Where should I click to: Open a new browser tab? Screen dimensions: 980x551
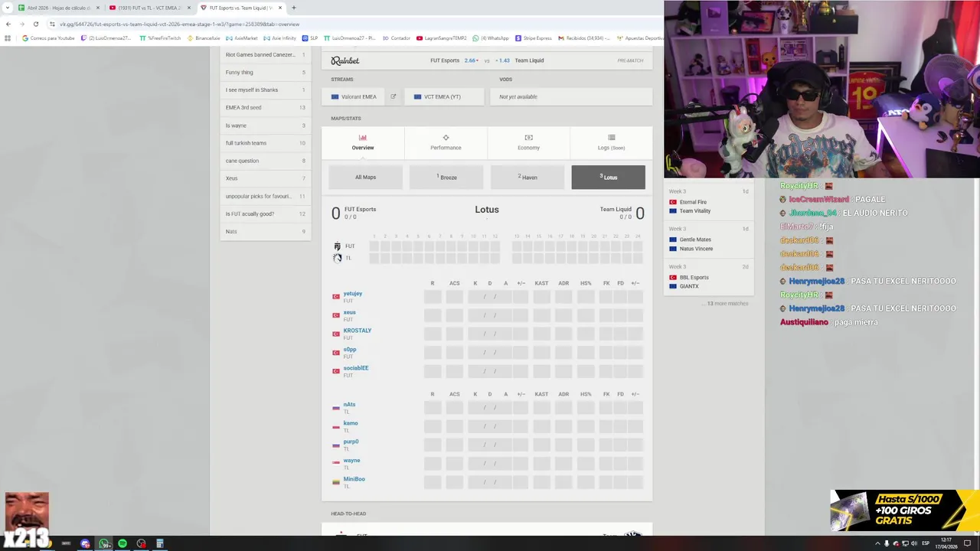tap(294, 8)
